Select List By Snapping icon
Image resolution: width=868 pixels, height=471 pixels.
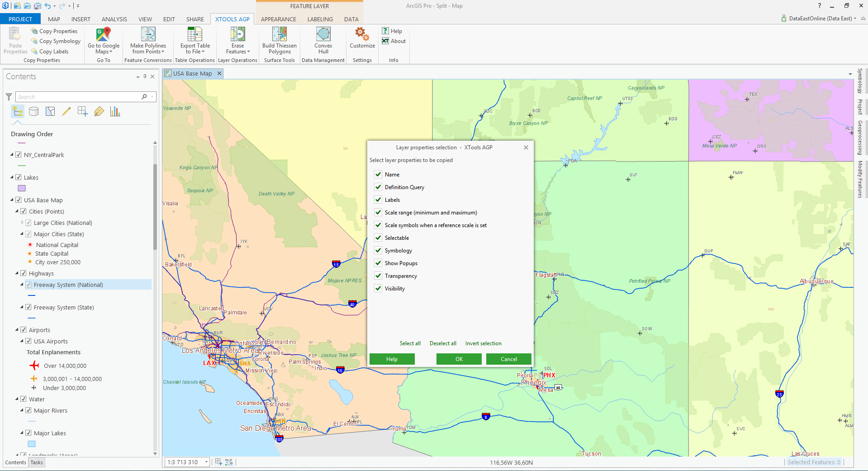[83, 111]
